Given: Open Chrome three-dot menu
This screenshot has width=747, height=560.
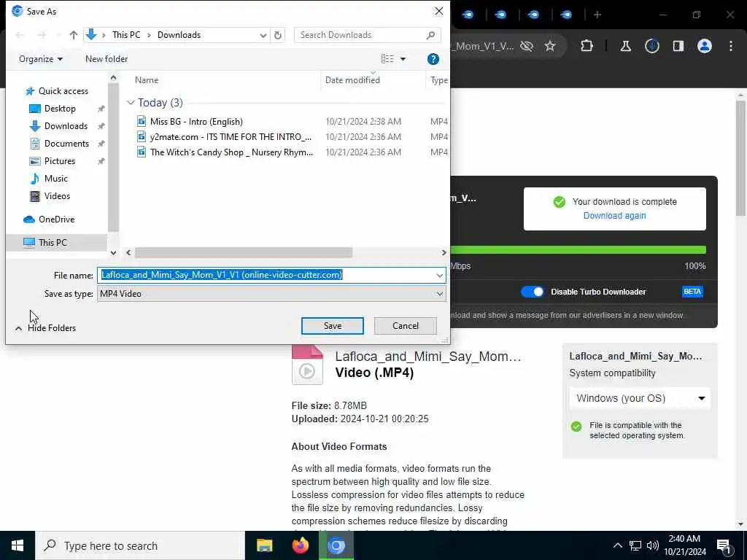Looking at the screenshot, I should coord(731,46).
